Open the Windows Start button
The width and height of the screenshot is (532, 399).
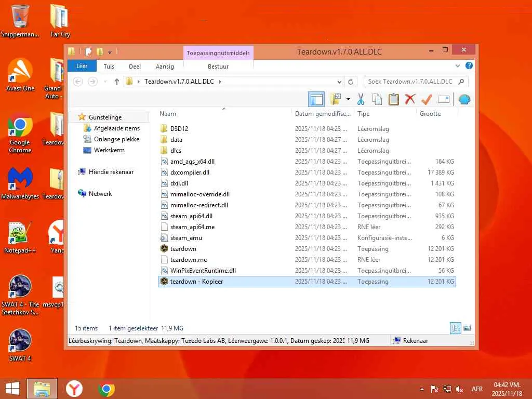point(12,389)
